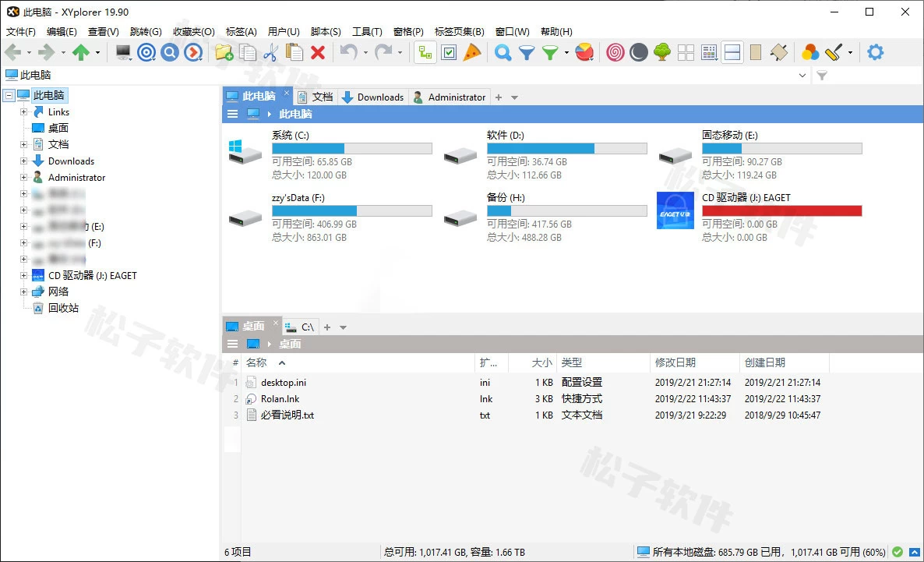Screen dimensions: 924x562
Task: Click the Forward navigation arrow
Action: click(46, 52)
